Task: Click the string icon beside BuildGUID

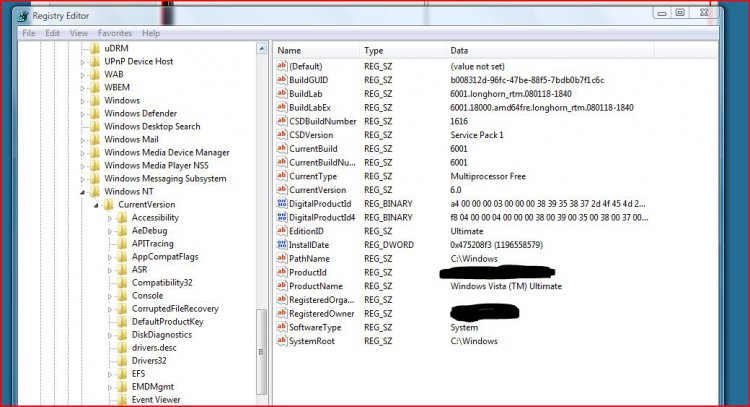Action: point(282,79)
